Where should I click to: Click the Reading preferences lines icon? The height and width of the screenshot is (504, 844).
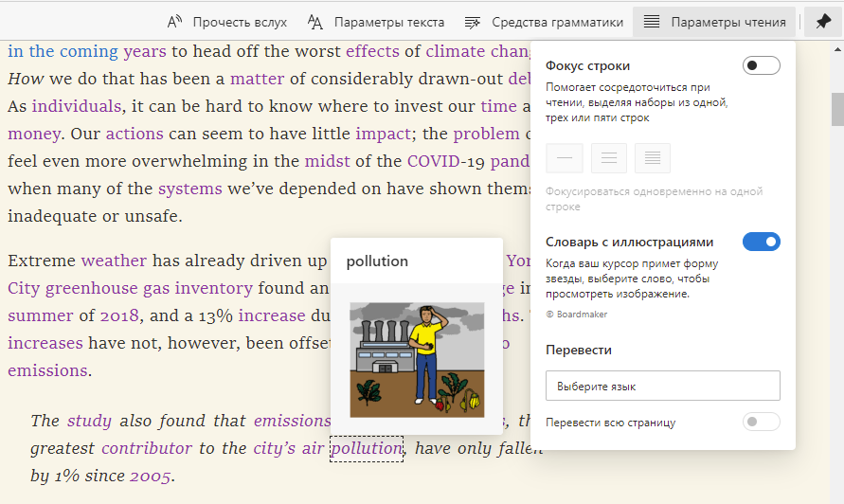coord(652,22)
